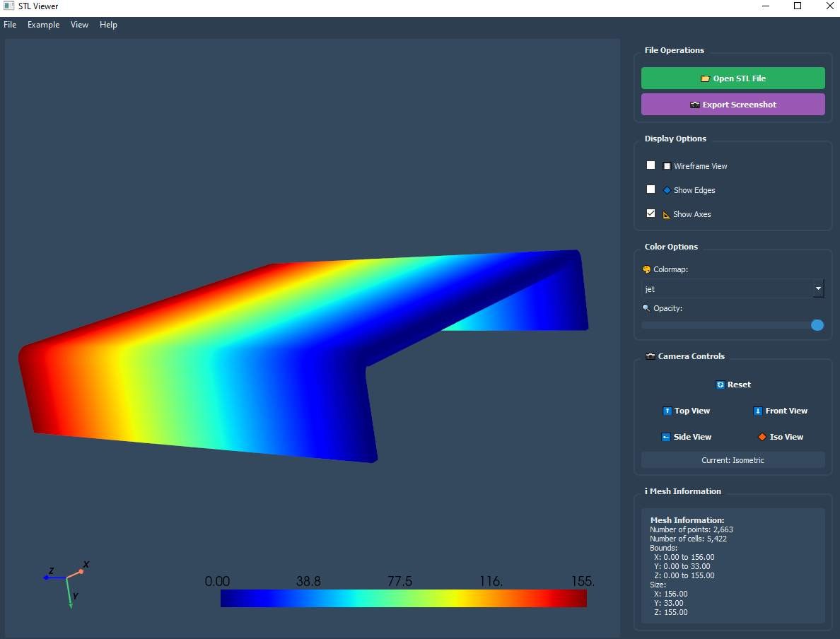
Task: Enable the Wireframe View checkbox
Action: [x=651, y=165]
